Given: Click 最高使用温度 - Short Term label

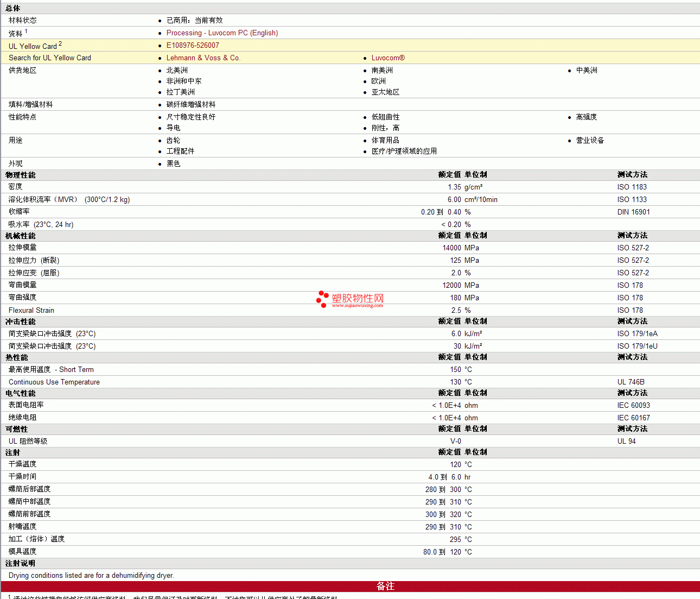Looking at the screenshot, I should [x=51, y=369].
